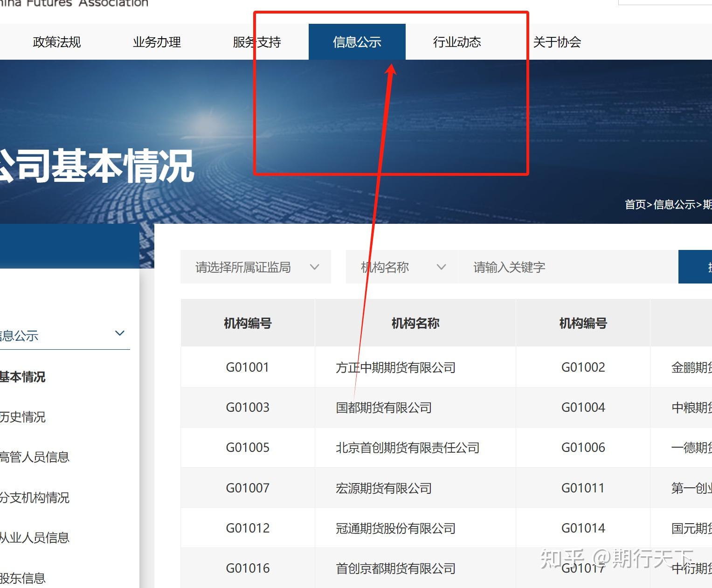Click institution code G01002

(583, 367)
